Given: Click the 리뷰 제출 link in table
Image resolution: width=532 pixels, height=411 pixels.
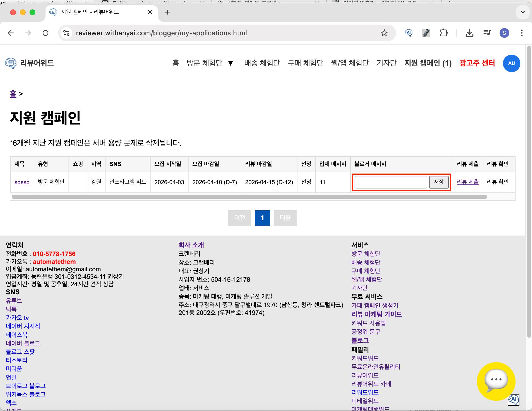Looking at the screenshot, I should 467,182.
